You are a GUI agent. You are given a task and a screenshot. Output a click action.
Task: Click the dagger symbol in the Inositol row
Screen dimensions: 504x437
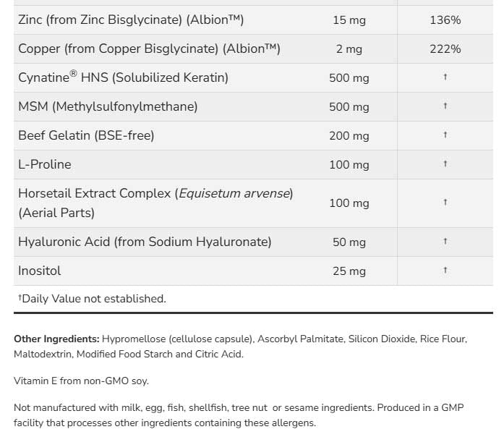pyautogui.click(x=445, y=271)
